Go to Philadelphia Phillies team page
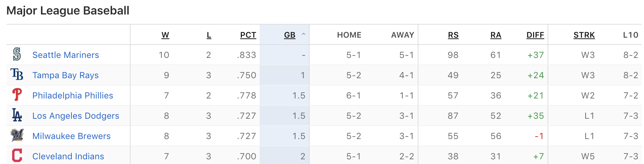Image resolution: width=644 pixels, height=164 pixels. [x=73, y=96]
